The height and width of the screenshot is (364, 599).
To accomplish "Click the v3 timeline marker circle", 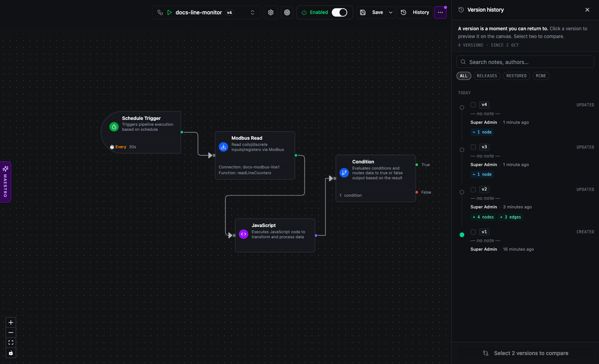I will pos(462,150).
